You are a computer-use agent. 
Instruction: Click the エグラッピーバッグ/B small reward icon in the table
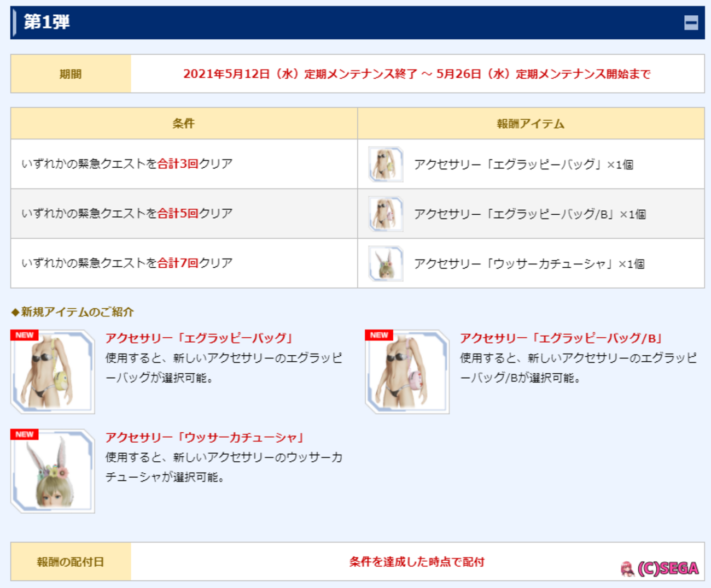pos(386,214)
